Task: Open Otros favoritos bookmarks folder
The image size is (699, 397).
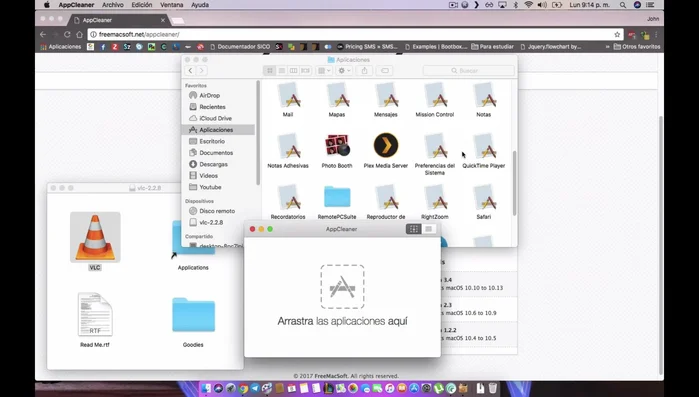Action: (637, 46)
